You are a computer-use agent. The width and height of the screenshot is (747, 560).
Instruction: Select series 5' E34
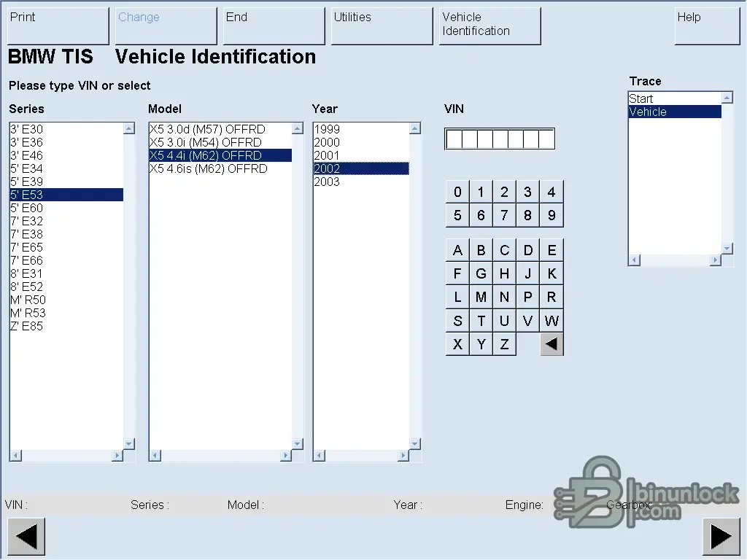[66, 168]
